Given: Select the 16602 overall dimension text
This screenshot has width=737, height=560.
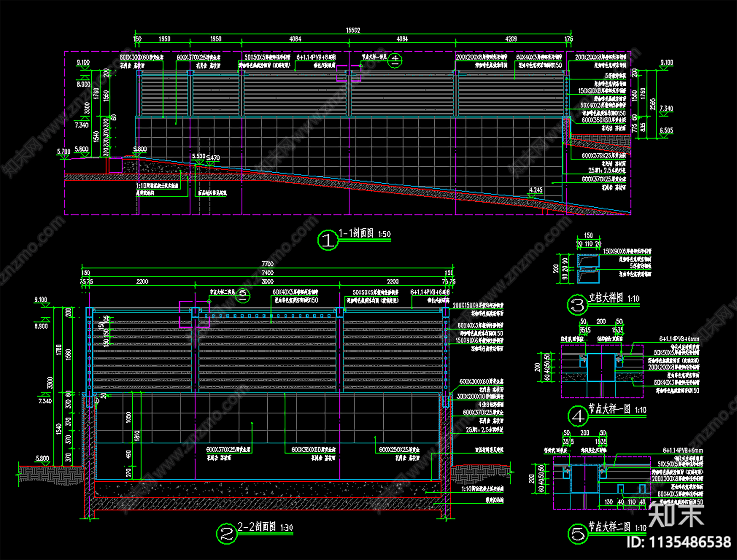Looking at the screenshot, I should tap(353, 30).
